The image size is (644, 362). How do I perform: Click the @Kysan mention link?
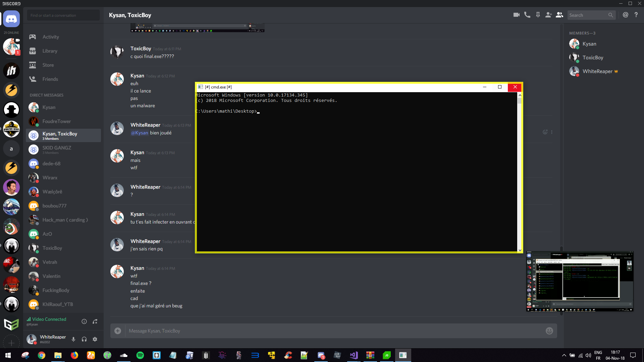(140, 133)
